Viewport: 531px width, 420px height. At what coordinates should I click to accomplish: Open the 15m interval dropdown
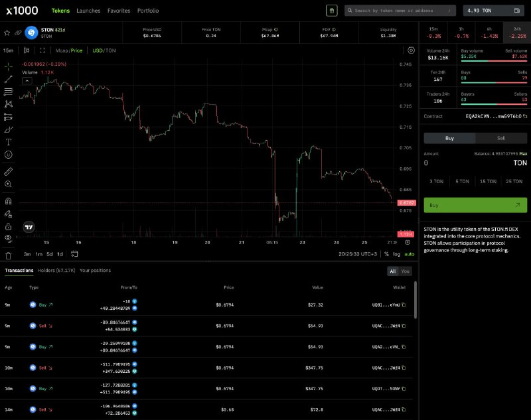[x=8, y=50]
